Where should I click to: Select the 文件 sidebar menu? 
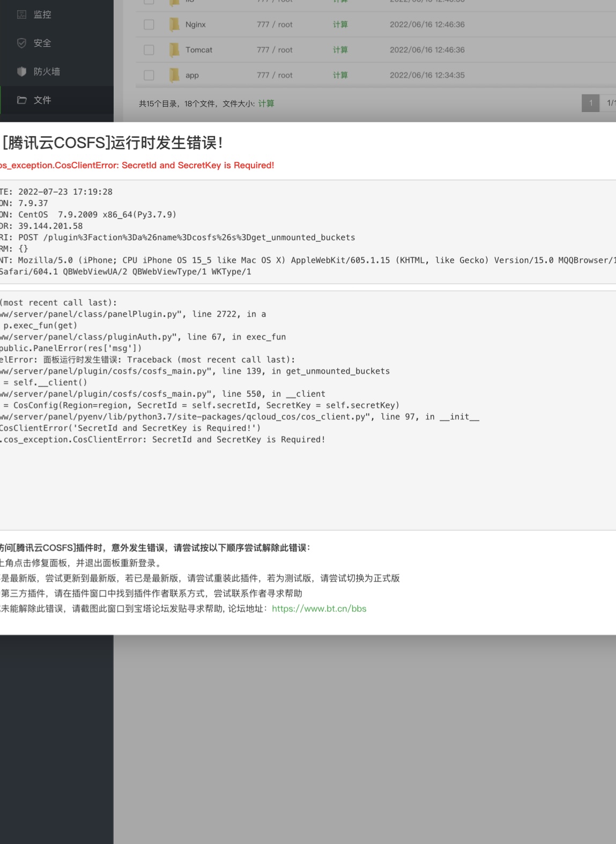[x=57, y=100]
